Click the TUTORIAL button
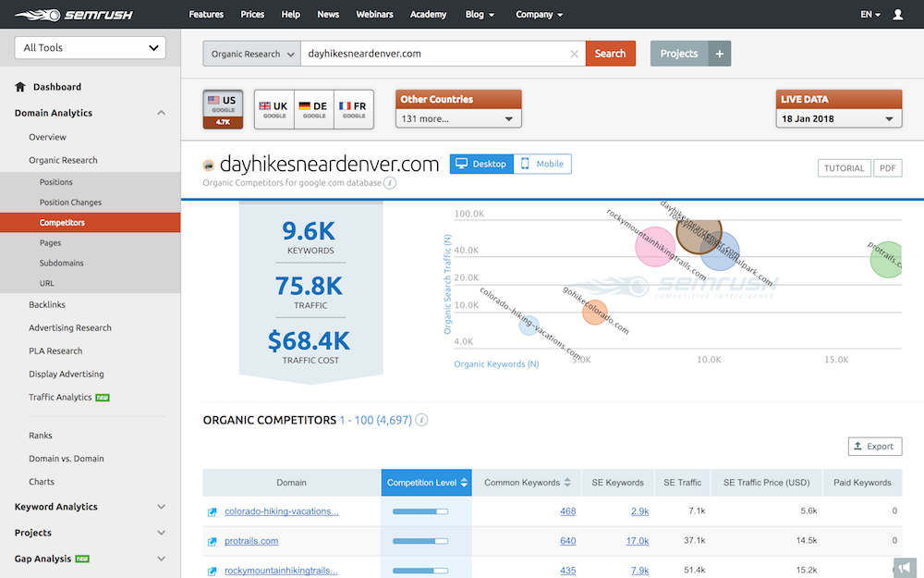Screen dimensions: 924x578 pos(844,168)
